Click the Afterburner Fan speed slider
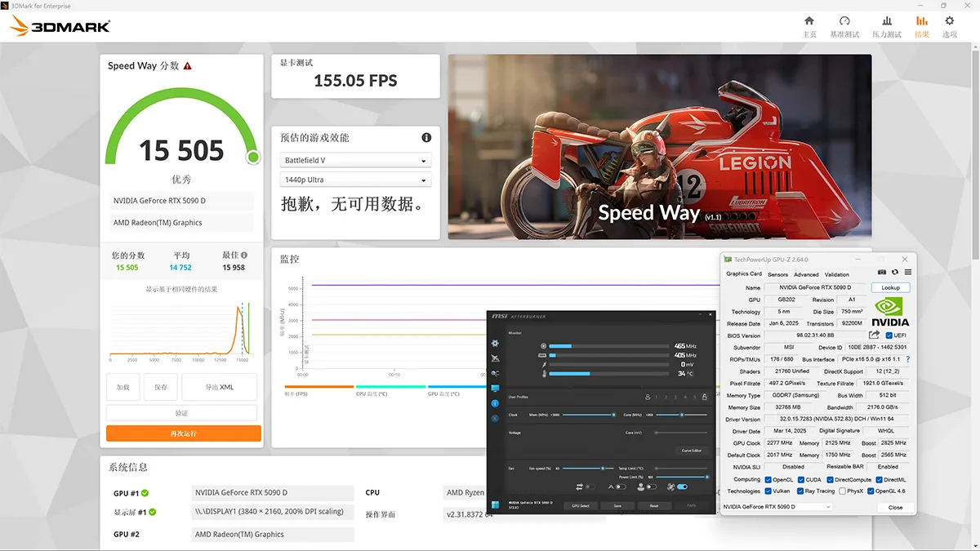980x551 pixels. [x=588, y=469]
